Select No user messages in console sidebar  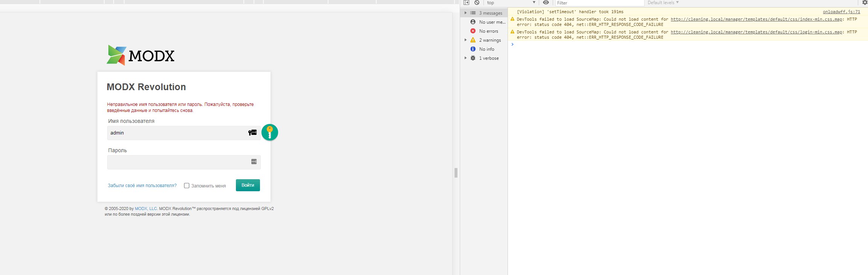point(484,22)
